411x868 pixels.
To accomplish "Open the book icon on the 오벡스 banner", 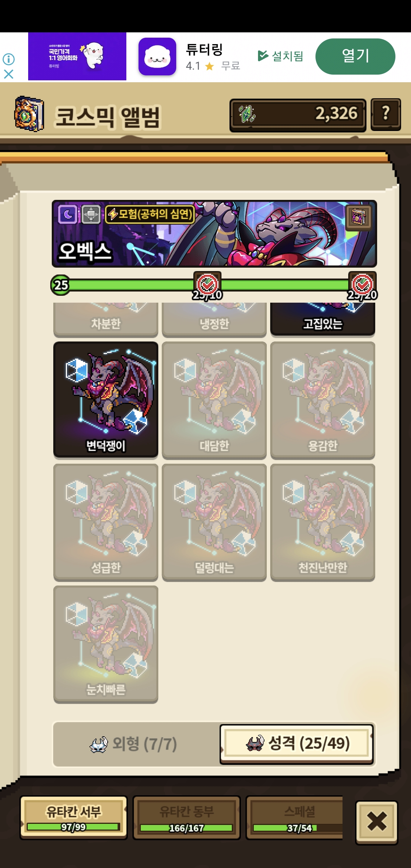I will (358, 217).
